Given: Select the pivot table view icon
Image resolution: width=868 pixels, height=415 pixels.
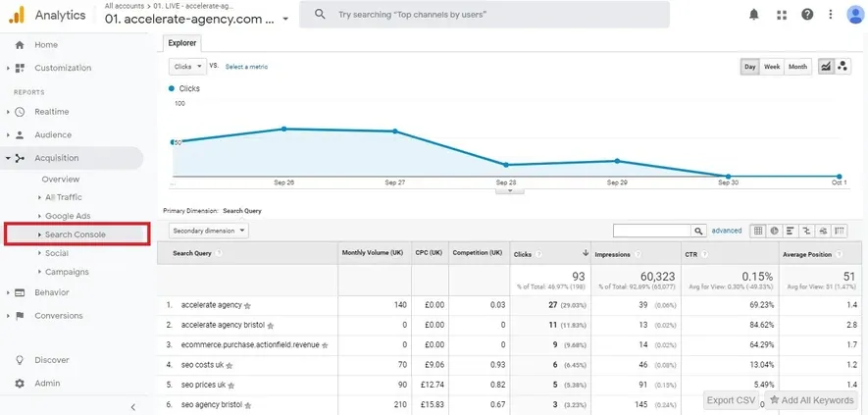Looking at the screenshot, I should coord(840,231).
